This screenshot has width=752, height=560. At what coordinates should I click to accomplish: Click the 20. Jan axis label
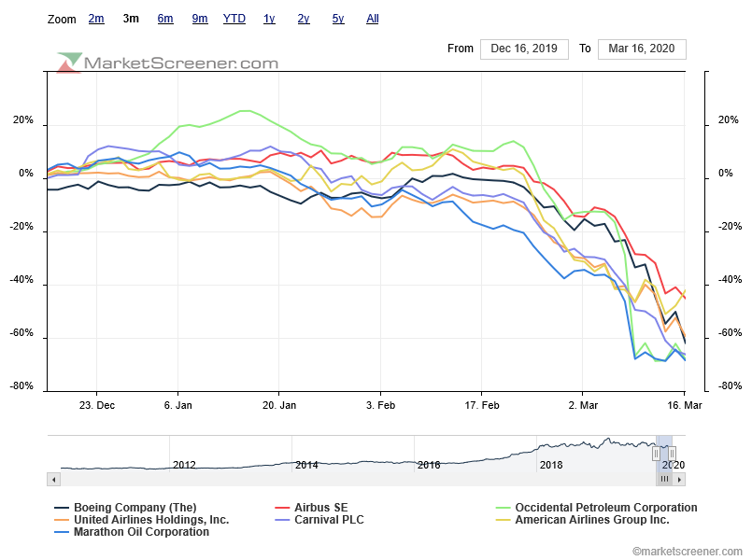(279, 405)
